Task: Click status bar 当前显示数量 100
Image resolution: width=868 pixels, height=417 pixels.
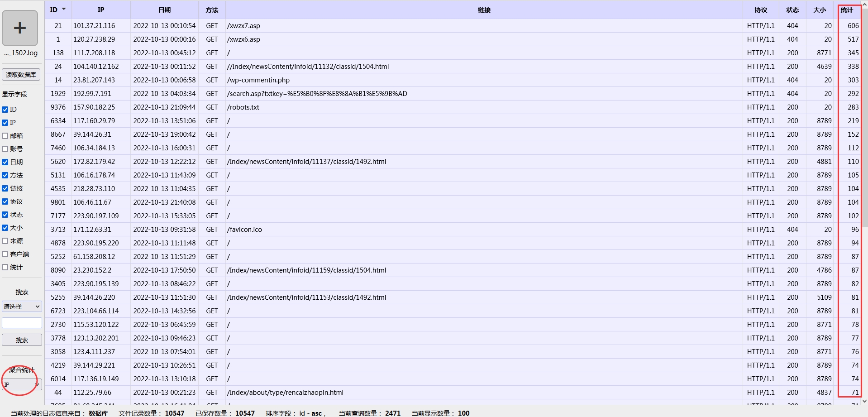Action: [441, 413]
